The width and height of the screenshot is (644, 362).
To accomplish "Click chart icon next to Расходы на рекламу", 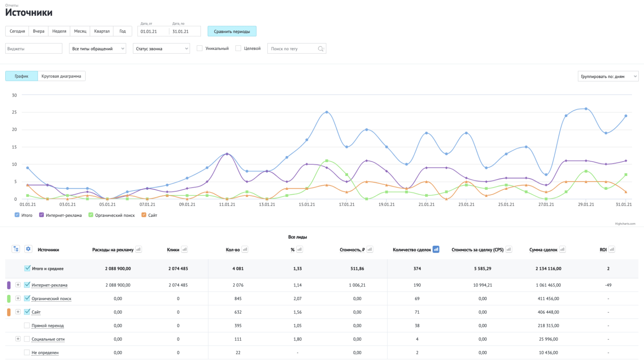I will (x=138, y=249).
